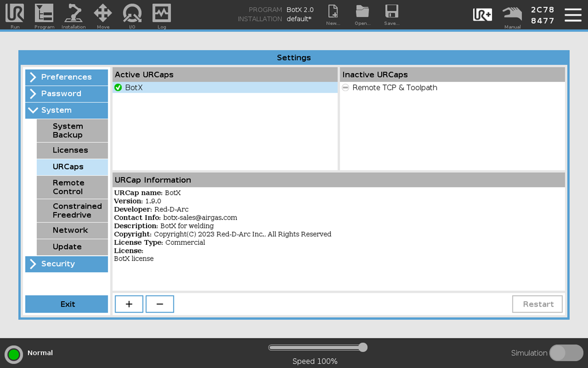
Task: Expand the Security section
Action: click(67, 264)
